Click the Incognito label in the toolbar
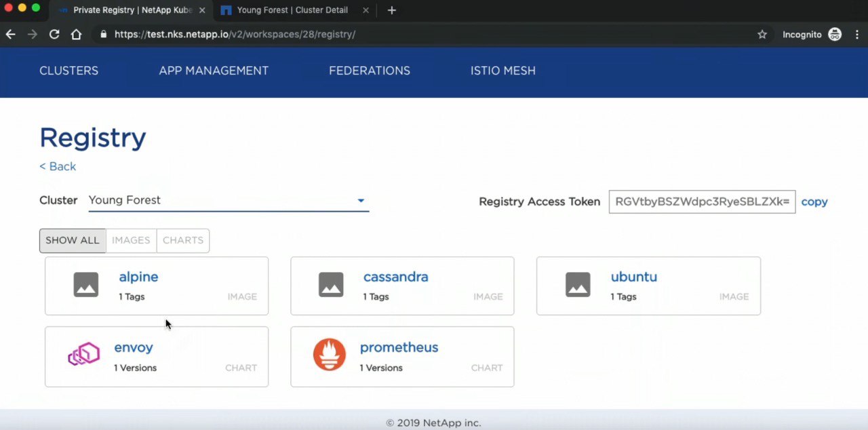Image resolution: width=868 pixels, height=430 pixels. (802, 34)
